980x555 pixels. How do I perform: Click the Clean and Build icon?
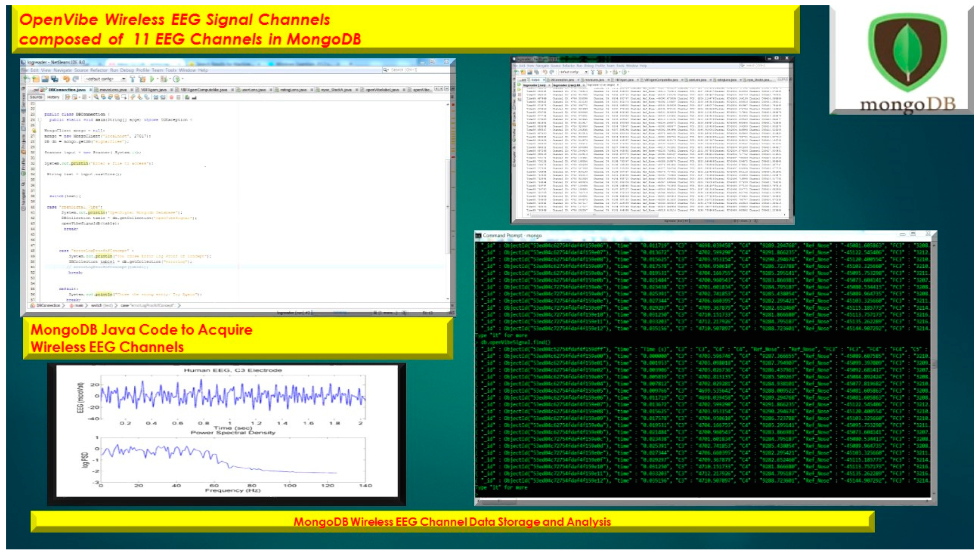142,79
